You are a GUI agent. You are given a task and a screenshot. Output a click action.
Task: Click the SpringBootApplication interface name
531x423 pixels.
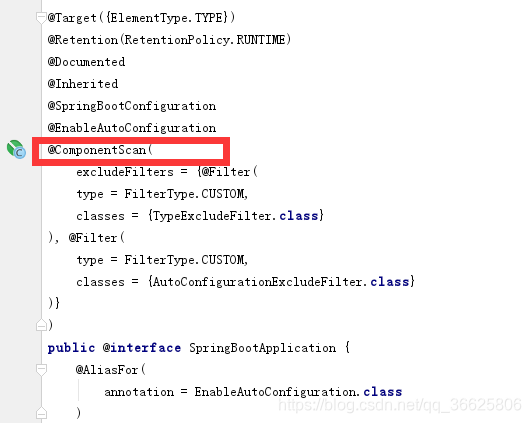click(262, 348)
